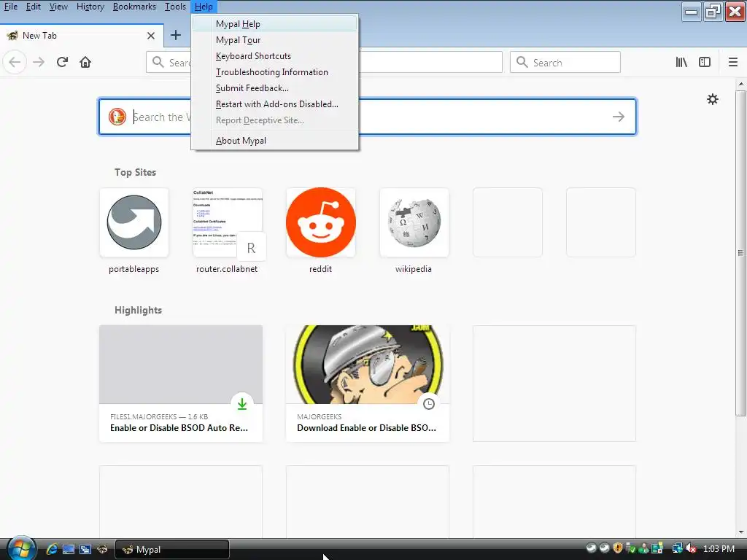Click the muted volume tray icon

tap(692, 548)
